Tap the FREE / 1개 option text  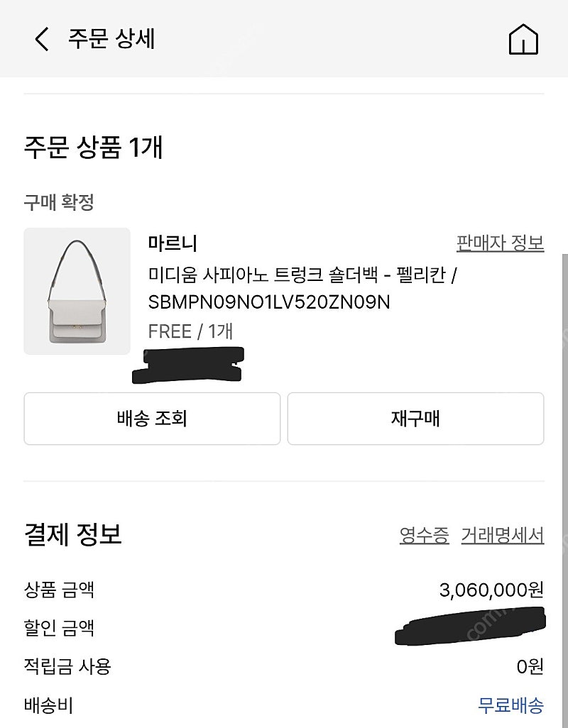click(190, 331)
